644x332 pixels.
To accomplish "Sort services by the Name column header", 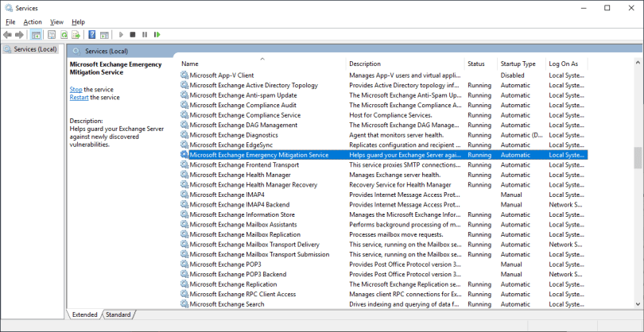I will (x=262, y=64).
